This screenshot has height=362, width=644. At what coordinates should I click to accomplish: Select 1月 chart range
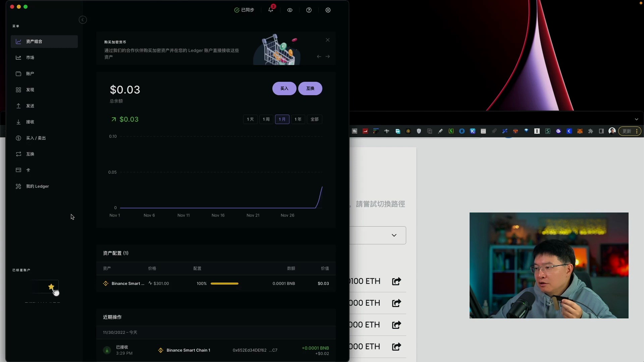tap(282, 119)
